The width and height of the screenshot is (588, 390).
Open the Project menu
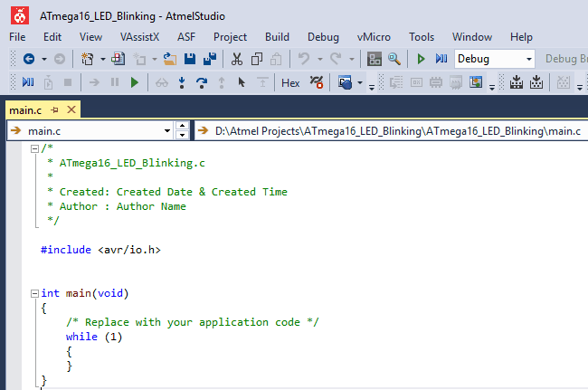point(230,37)
